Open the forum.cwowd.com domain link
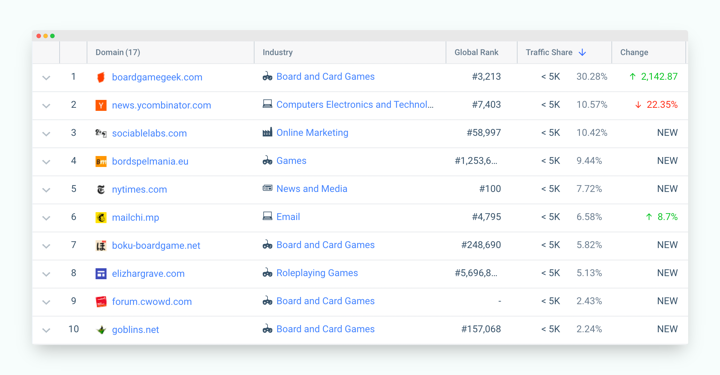Screen dimensions: 720x375 coord(152,302)
